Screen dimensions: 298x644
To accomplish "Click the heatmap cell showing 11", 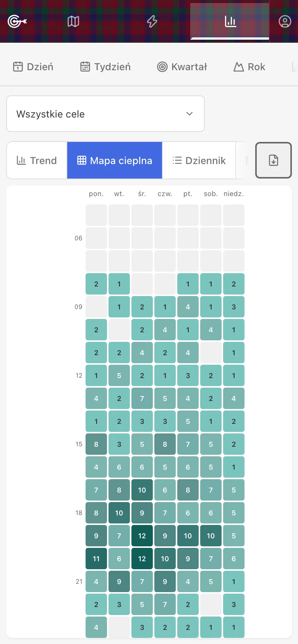I will click(96, 559).
